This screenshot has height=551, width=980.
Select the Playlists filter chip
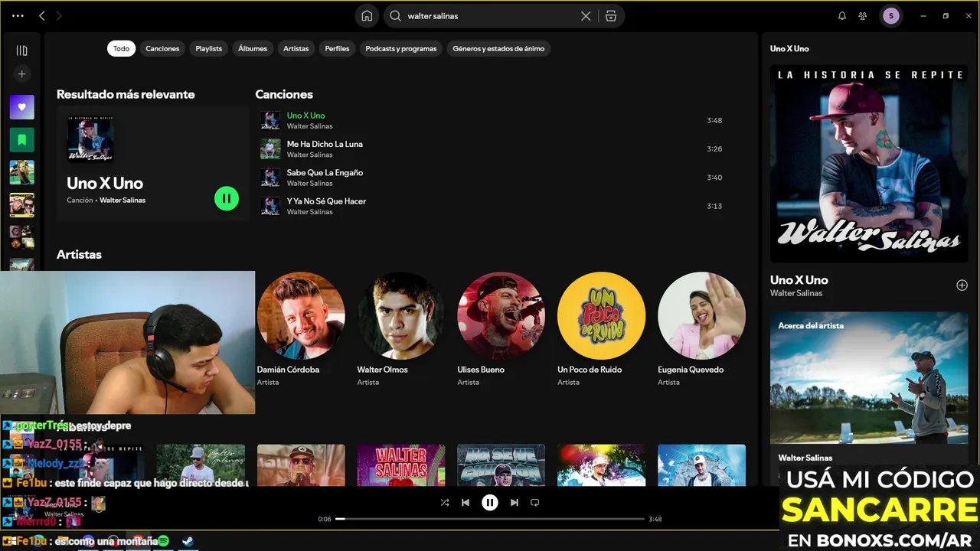[208, 48]
